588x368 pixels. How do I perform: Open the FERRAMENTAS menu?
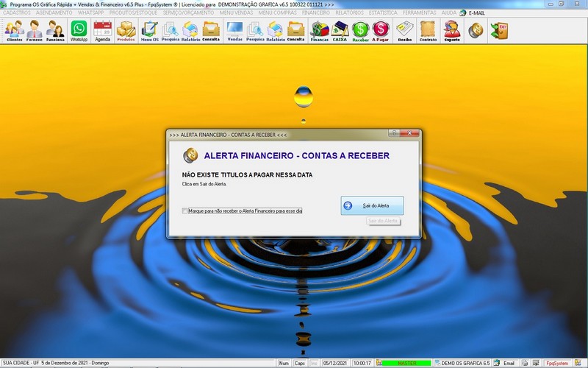tap(419, 13)
